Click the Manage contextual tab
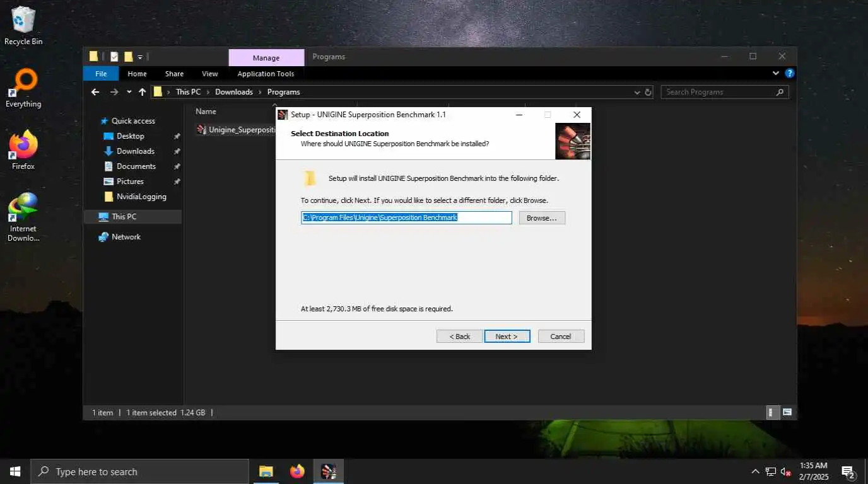Screen dimensions: 868x484 266,58
